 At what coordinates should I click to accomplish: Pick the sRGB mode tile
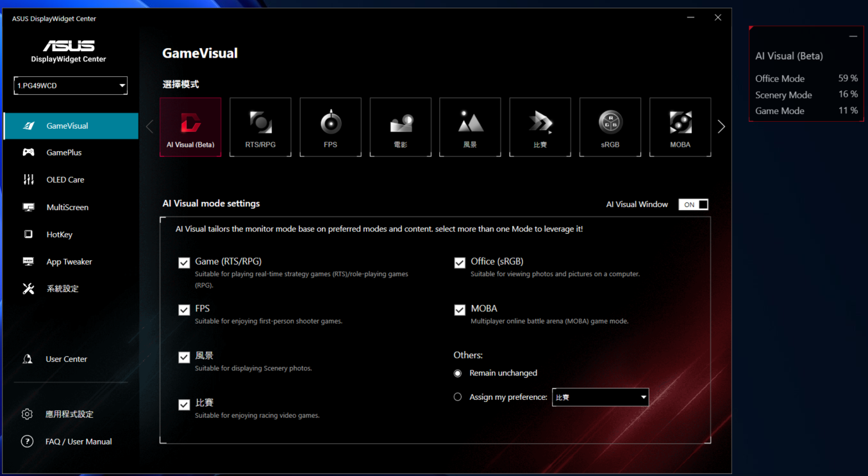coord(610,127)
